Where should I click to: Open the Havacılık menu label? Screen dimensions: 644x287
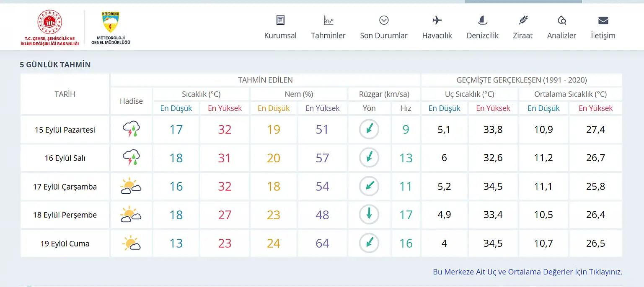[x=437, y=36]
